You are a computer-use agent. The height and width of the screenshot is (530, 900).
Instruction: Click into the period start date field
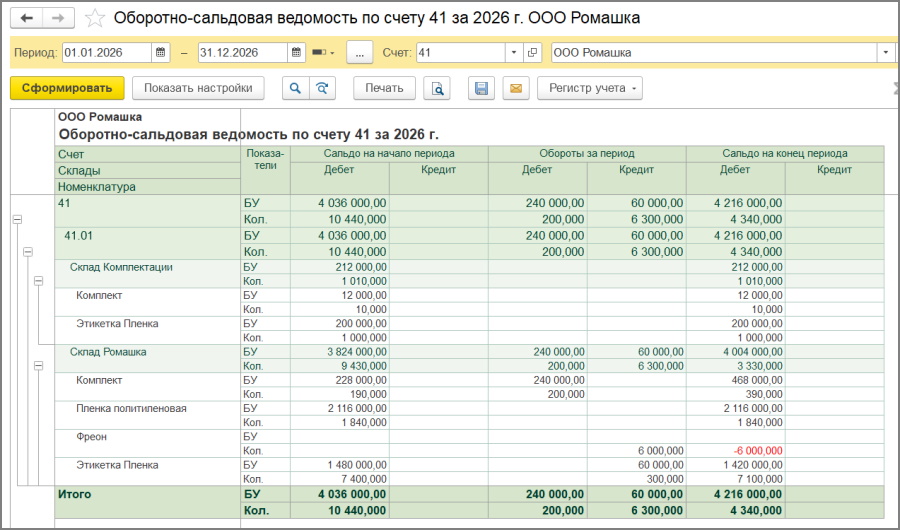106,52
